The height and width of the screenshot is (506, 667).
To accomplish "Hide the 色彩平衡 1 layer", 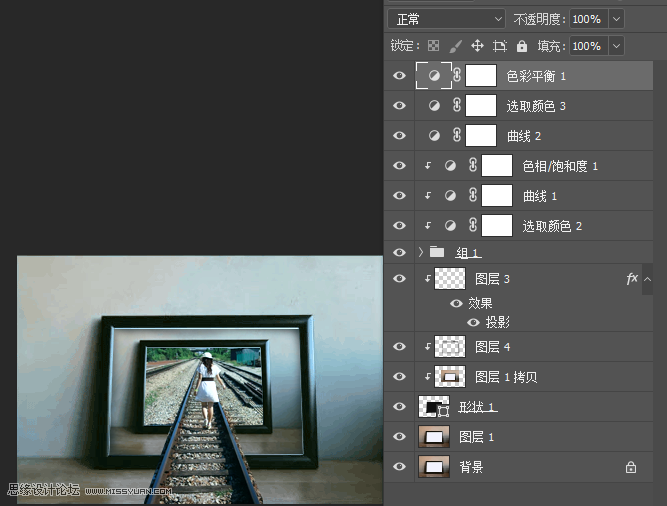I will coord(399,76).
